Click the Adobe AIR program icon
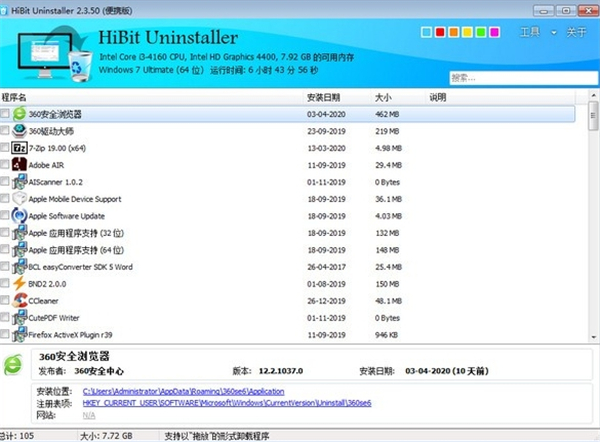 coord(19,165)
